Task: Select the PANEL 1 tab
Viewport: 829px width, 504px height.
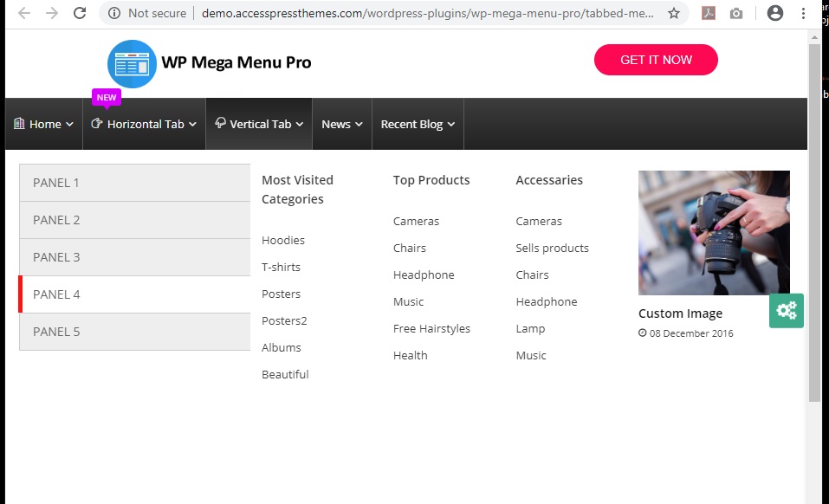Action: coord(135,183)
